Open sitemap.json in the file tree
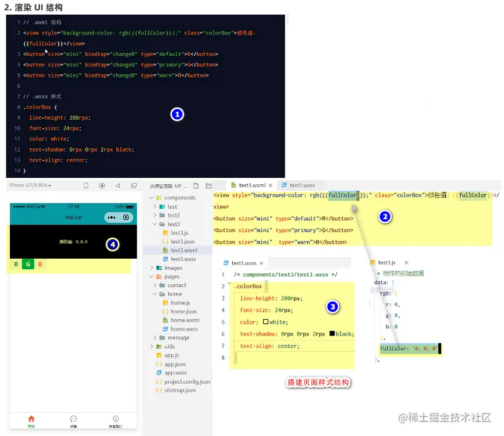 180,390
